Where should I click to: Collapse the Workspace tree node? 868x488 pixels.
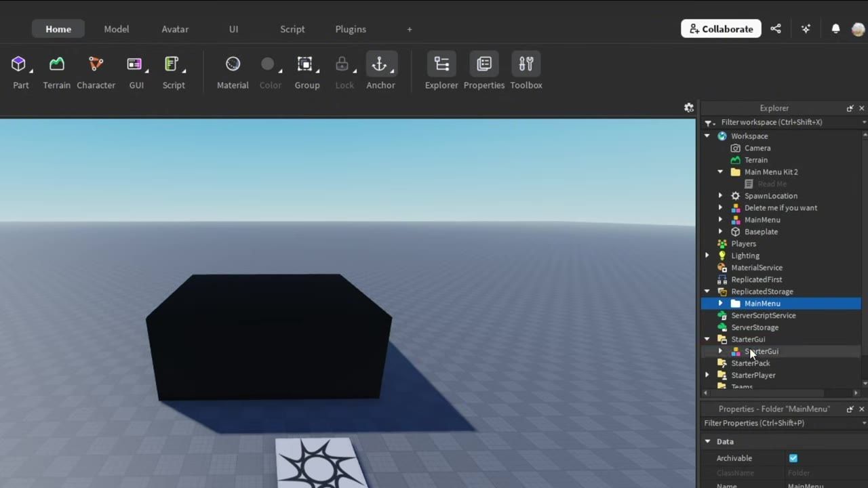pos(707,136)
